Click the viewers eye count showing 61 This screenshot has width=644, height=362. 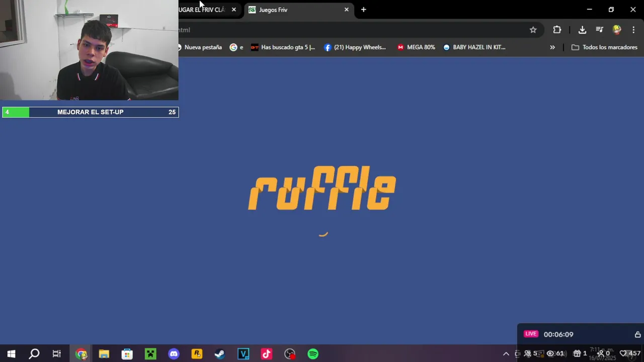tap(555, 353)
